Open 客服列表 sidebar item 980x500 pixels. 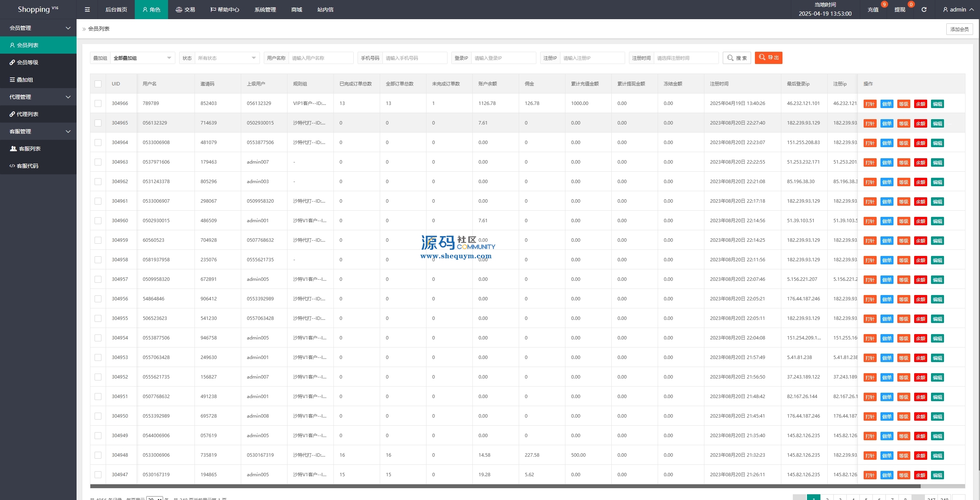coord(29,149)
